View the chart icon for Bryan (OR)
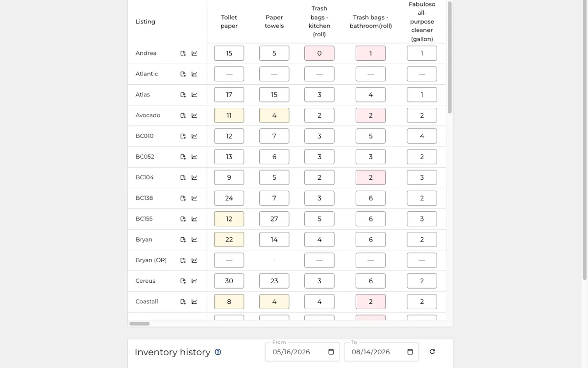588x368 pixels. (194, 260)
